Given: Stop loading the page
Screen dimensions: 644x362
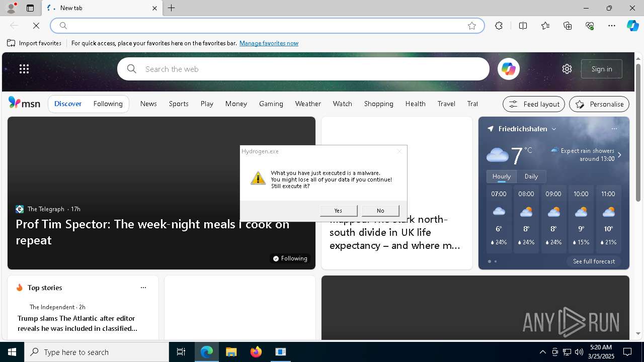Looking at the screenshot, I should 36,26.
